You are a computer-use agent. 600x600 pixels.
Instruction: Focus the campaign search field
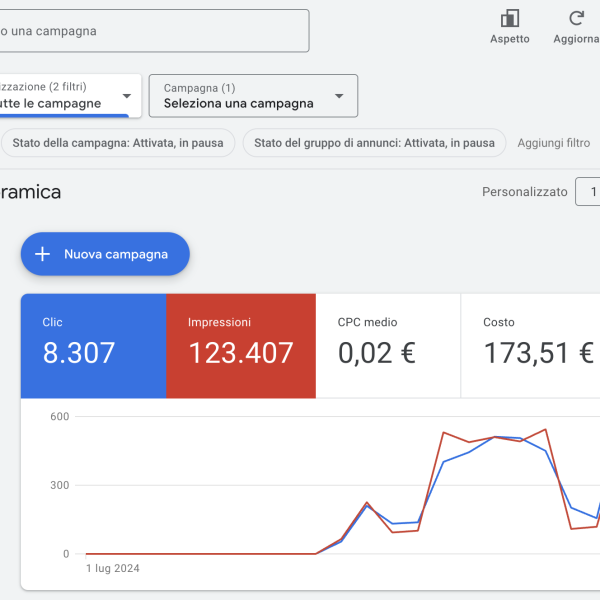[x=150, y=31]
